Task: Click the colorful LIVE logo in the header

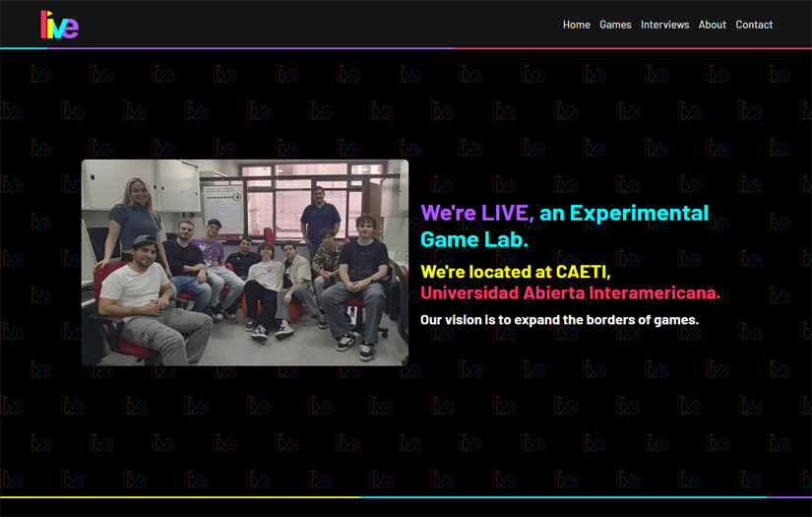Action: pyautogui.click(x=60, y=25)
